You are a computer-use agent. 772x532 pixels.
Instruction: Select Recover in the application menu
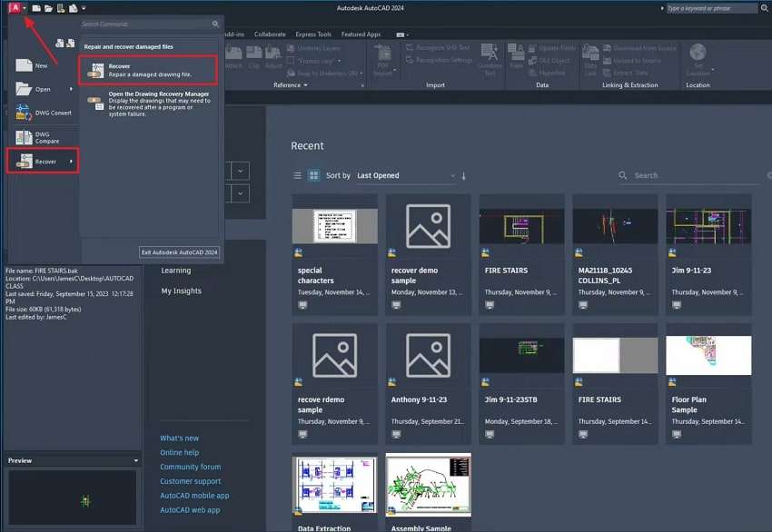pos(43,161)
